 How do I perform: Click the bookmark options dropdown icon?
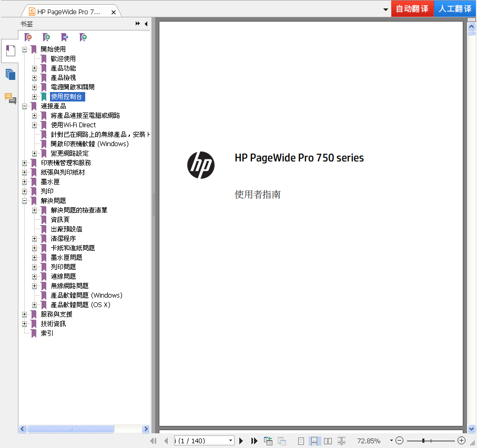[83, 37]
